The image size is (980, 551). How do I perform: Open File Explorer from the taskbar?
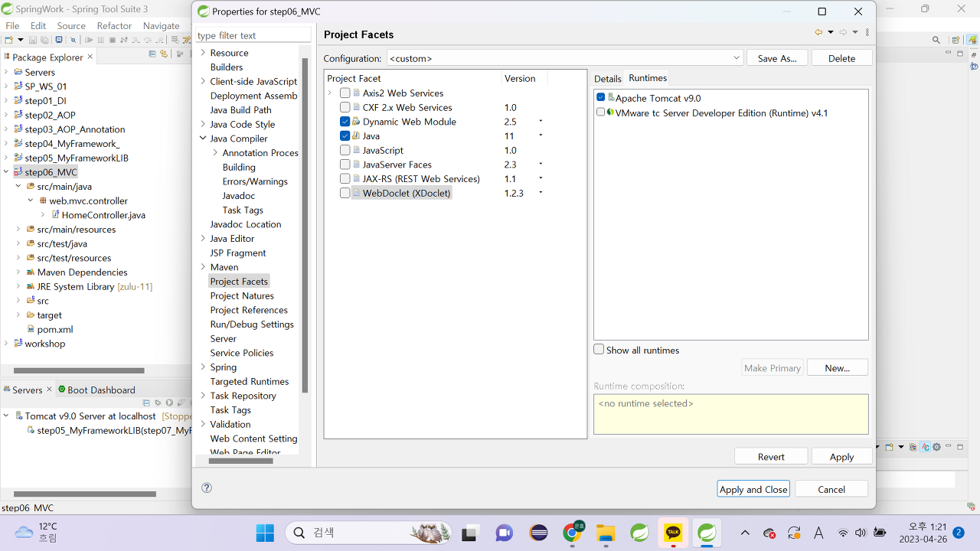[606, 533]
